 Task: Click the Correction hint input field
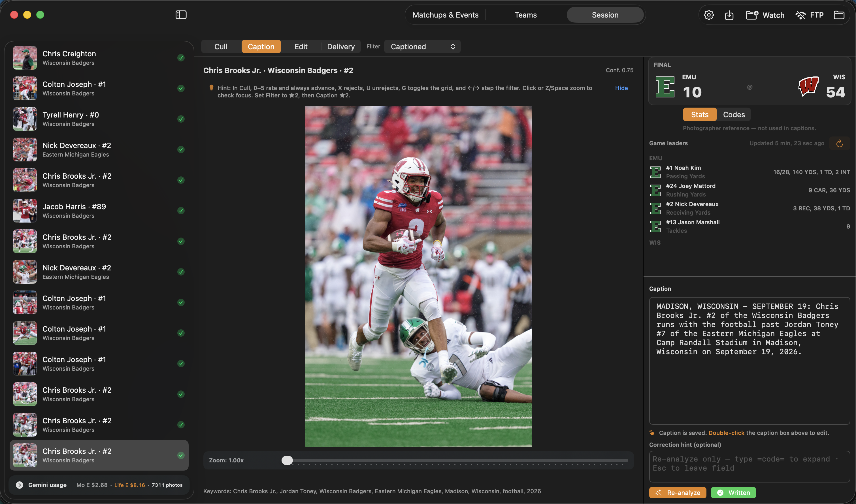tap(749, 466)
